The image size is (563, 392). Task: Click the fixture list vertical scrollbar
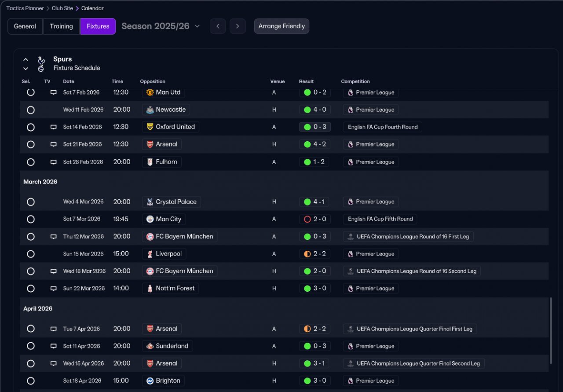(551, 330)
